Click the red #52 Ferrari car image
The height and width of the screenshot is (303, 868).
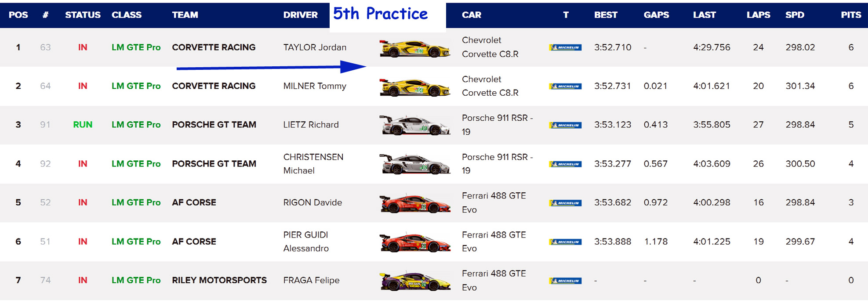pyautogui.click(x=414, y=203)
